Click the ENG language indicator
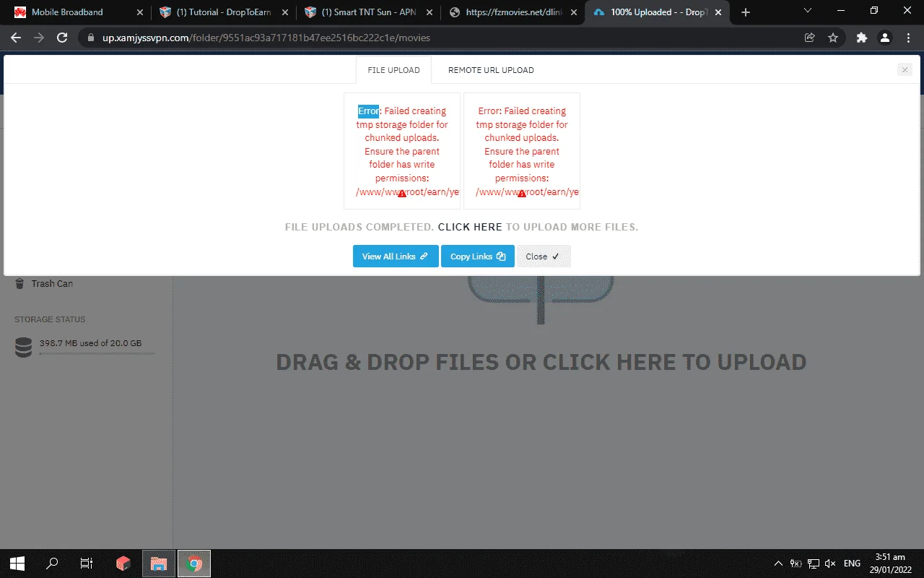The height and width of the screenshot is (578, 924). [852, 564]
